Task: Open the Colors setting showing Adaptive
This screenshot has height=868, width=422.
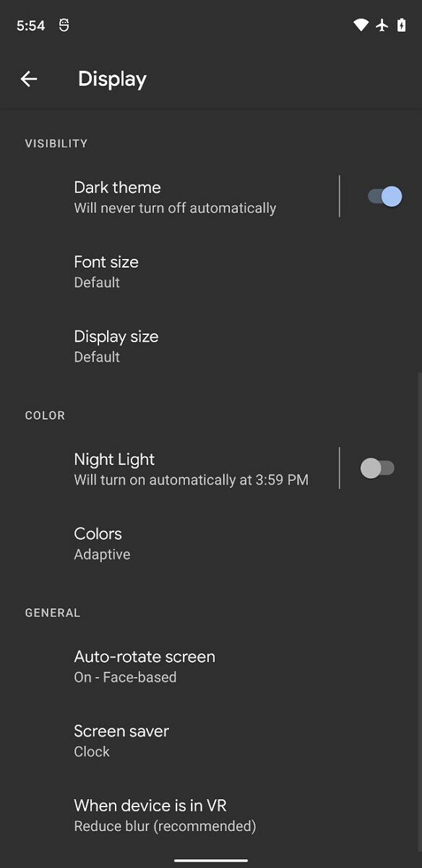Action: point(211,543)
